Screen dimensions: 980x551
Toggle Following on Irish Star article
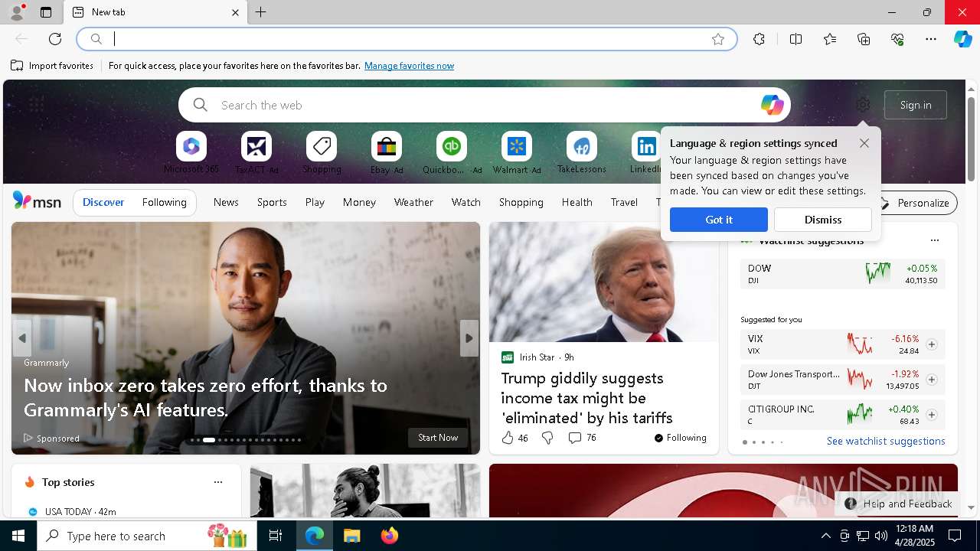[680, 438]
